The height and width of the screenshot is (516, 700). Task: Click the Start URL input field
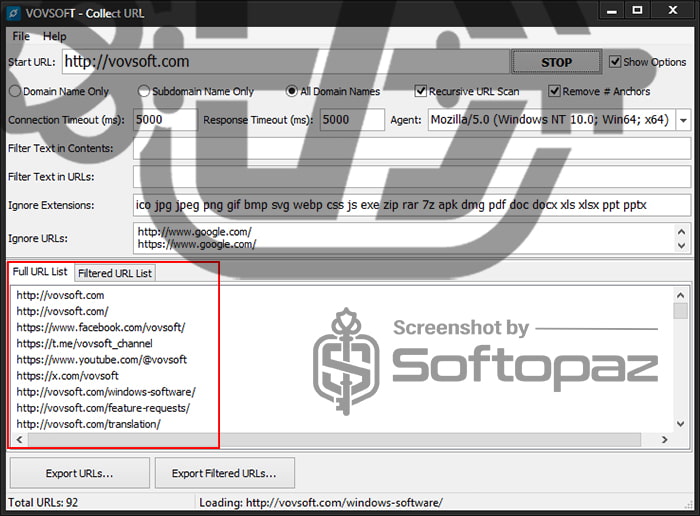point(286,62)
